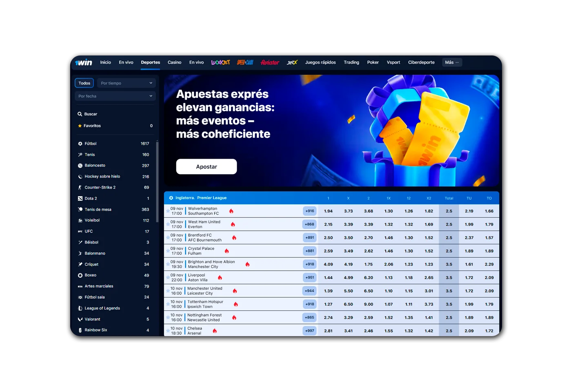
Task: Open the Ciberdeporte link
Action: pos(421,62)
